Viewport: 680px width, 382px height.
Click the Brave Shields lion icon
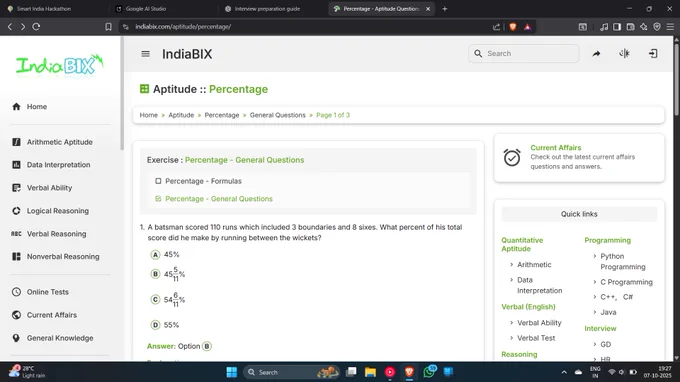coord(513,27)
